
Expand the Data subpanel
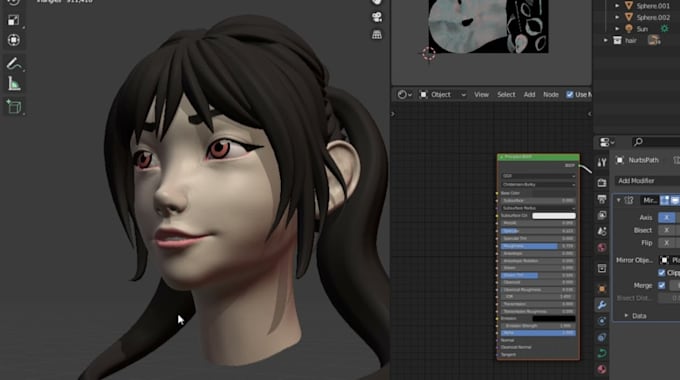tap(626, 315)
